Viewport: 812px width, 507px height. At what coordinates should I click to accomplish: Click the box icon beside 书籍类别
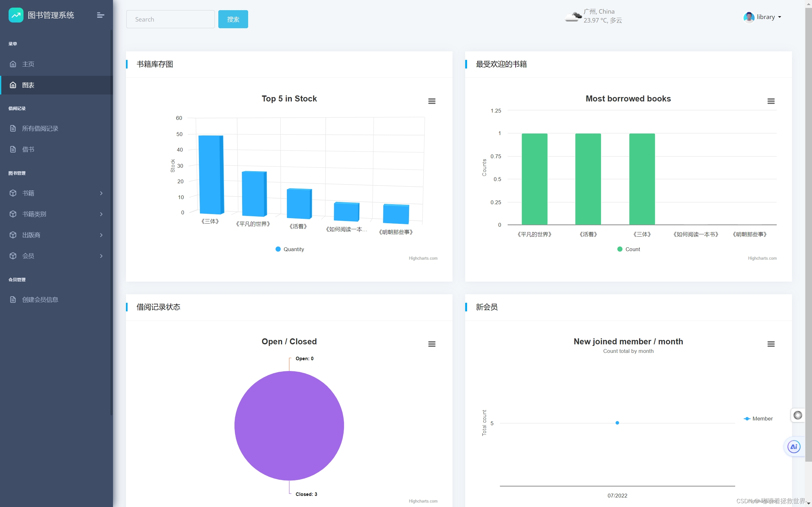[13, 214]
